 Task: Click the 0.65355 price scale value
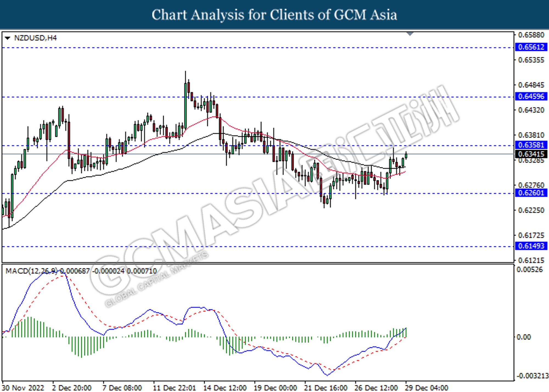pyautogui.click(x=531, y=60)
